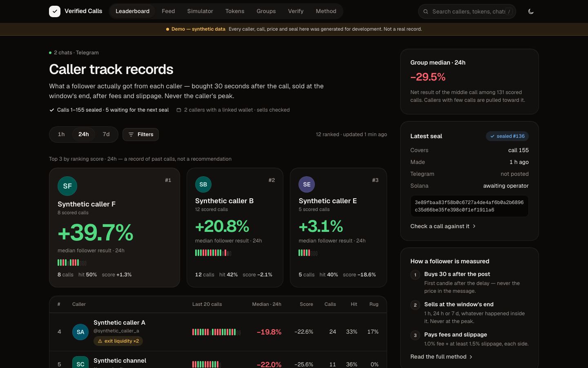Sort by the Hit column header

pyautogui.click(x=354, y=304)
